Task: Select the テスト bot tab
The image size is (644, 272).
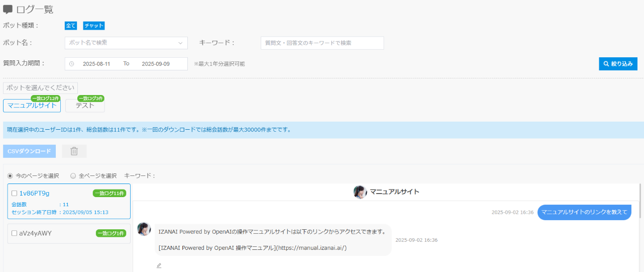Action: coord(85,106)
